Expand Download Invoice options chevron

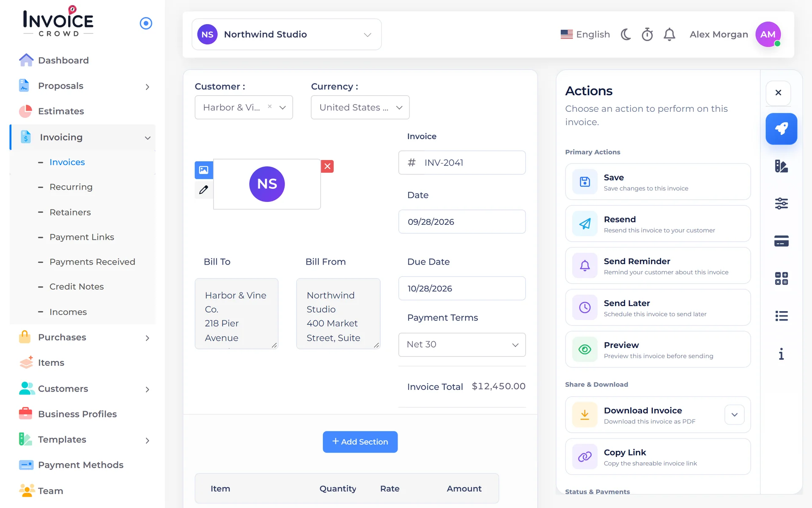click(735, 415)
